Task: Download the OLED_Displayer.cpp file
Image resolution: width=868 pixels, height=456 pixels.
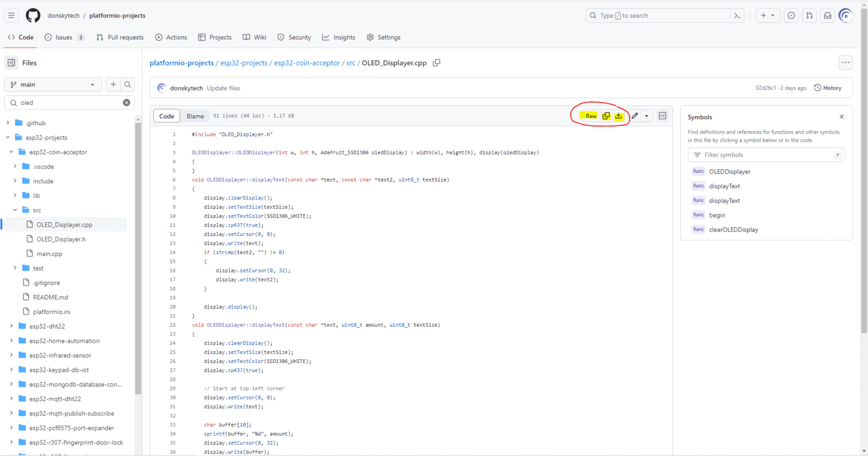Action: click(619, 116)
